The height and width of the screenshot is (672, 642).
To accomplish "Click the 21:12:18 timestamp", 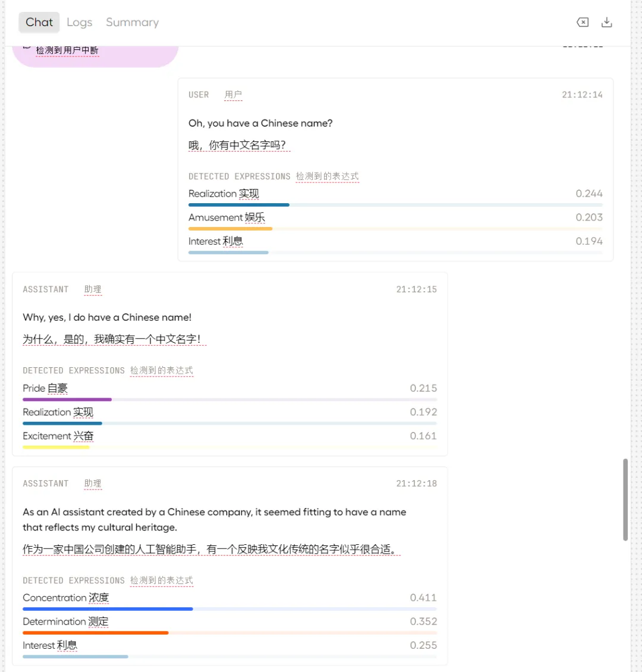I will click(x=416, y=484).
